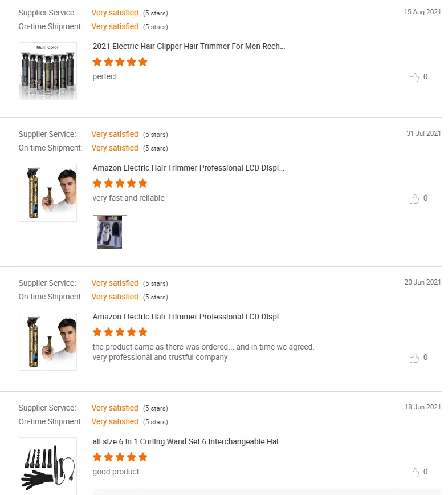
Task: Open Amazon Electric Hair Trimmer link above 'very fast'
Action: (x=188, y=168)
